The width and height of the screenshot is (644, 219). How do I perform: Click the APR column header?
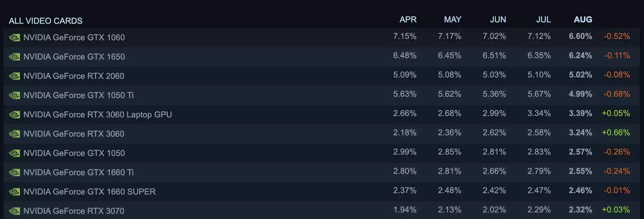coord(408,20)
